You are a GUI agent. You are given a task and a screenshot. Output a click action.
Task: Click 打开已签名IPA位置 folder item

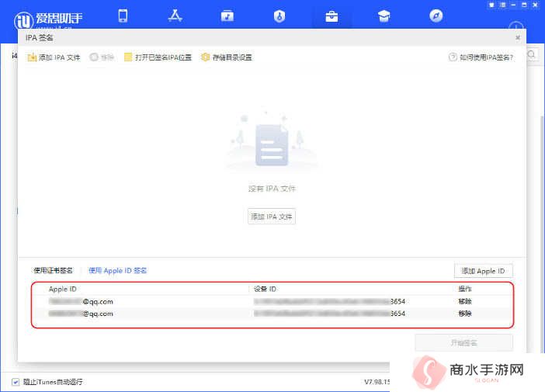(x=158, y=57)
